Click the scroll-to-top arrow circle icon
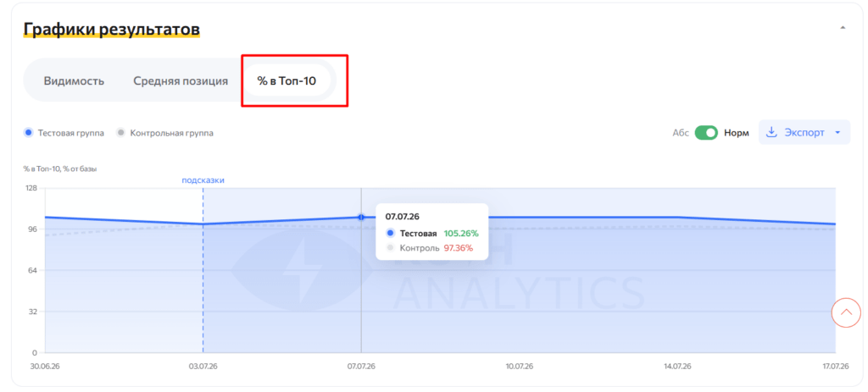 846,312
